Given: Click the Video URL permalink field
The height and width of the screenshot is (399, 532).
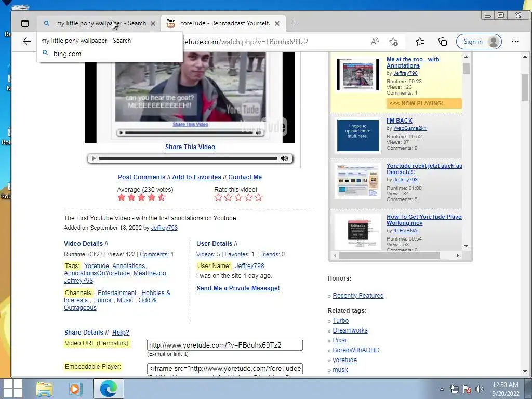Looking at the screenshot, I should coord(224,345).
